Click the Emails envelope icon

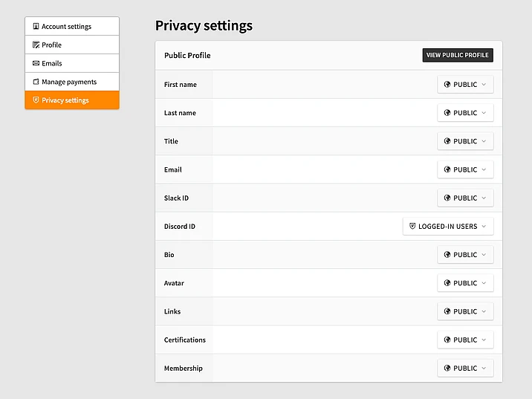[36, 64]
